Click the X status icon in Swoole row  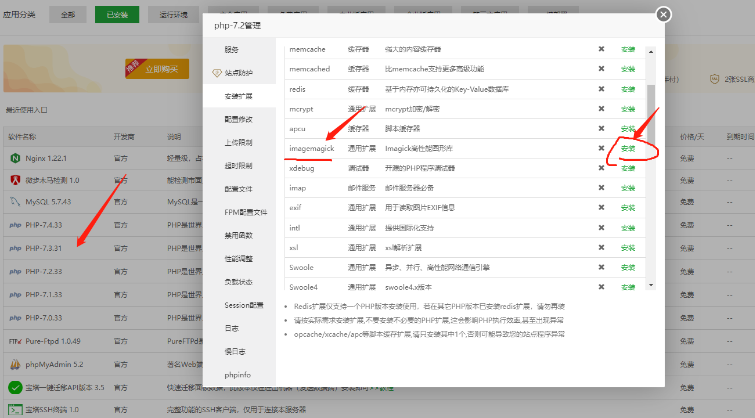[x=601, y=267]
